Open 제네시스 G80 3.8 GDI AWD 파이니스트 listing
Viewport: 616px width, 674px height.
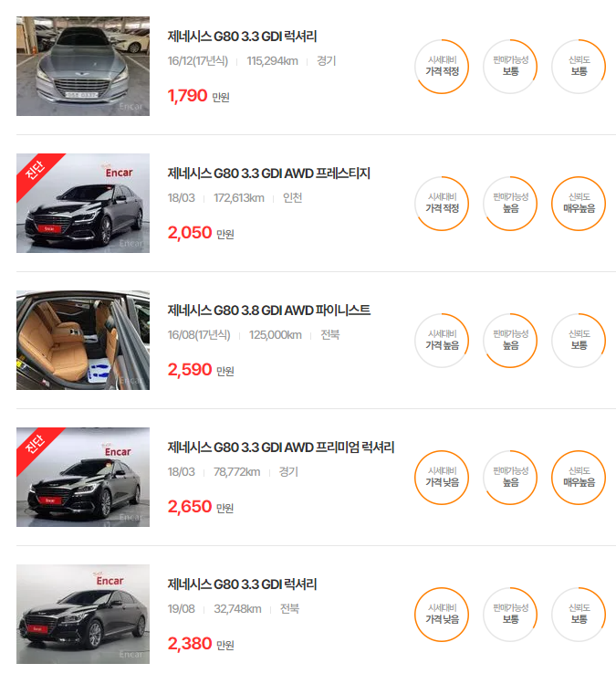[269, 310]
